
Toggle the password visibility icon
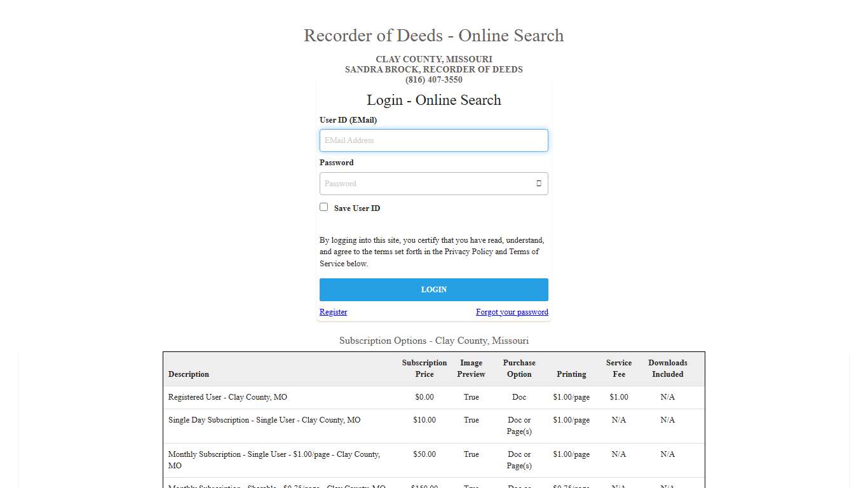538,183
